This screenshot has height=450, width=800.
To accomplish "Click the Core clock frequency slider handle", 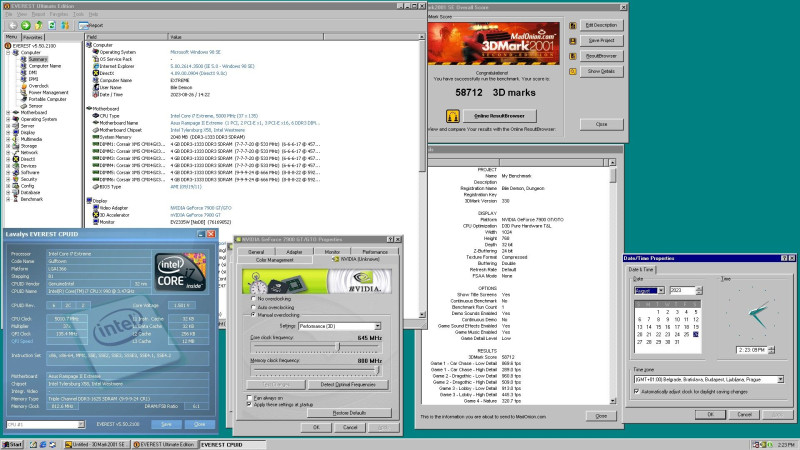I will pos(337,346).
